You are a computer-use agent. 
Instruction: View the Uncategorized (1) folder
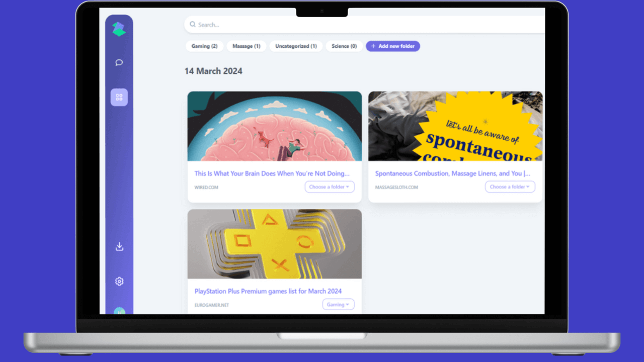pyautogui.click(x=295, y=46)
